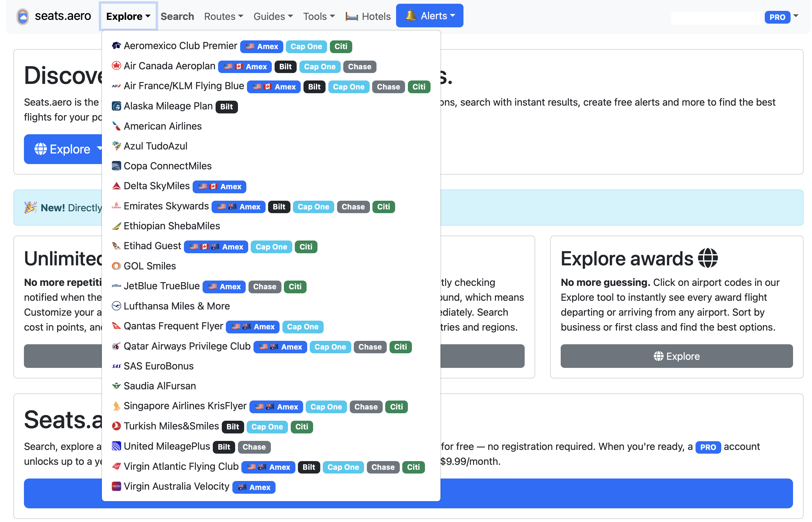Collapse the Explore dropdown in navbar
Image resolution: width=812 pixels, height=522 pixels.
pyautogui.click(x=128, y=16)
